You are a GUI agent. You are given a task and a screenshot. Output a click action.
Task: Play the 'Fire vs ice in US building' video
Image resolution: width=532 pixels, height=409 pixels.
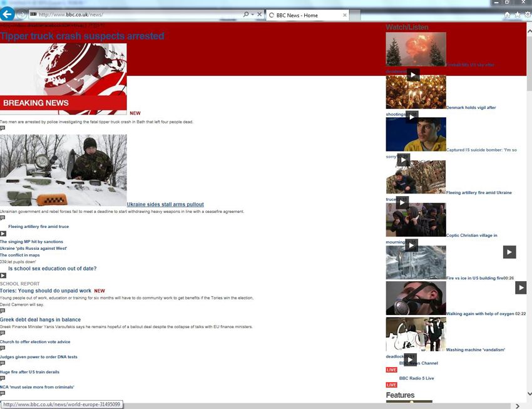click(x=509, y=252)
